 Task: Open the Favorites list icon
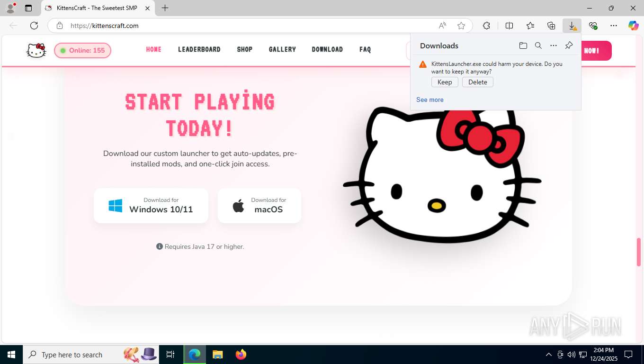(530, 26)
